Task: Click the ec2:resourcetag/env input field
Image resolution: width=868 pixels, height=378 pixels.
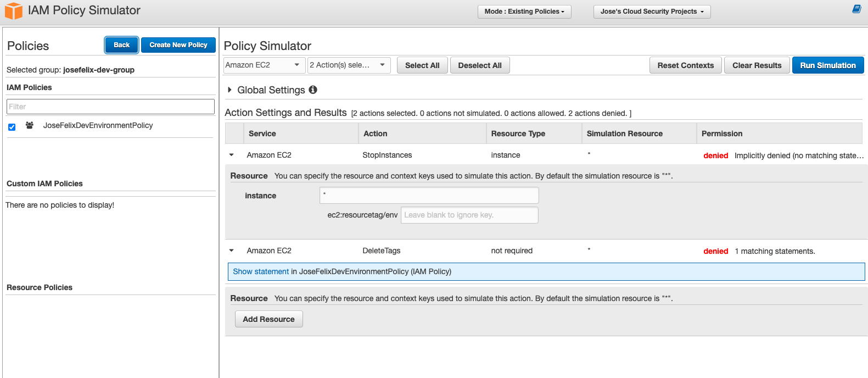Action: coord(469,215)
